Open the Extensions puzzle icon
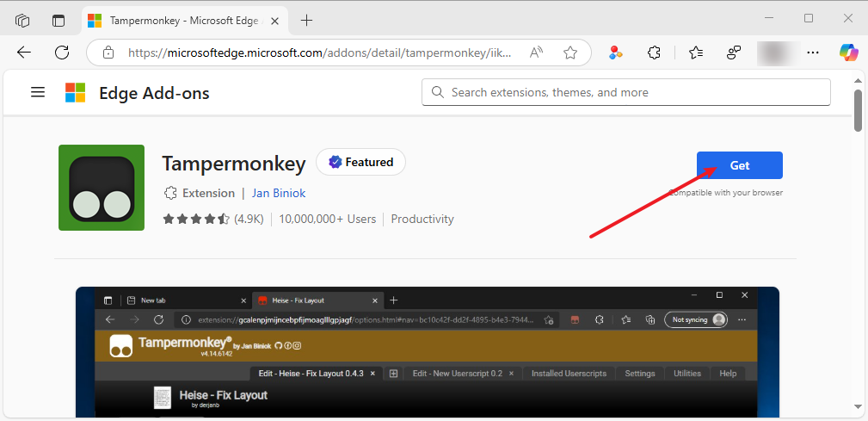Image resolution: width=868 pixels, height=421 pixels. 654,53
